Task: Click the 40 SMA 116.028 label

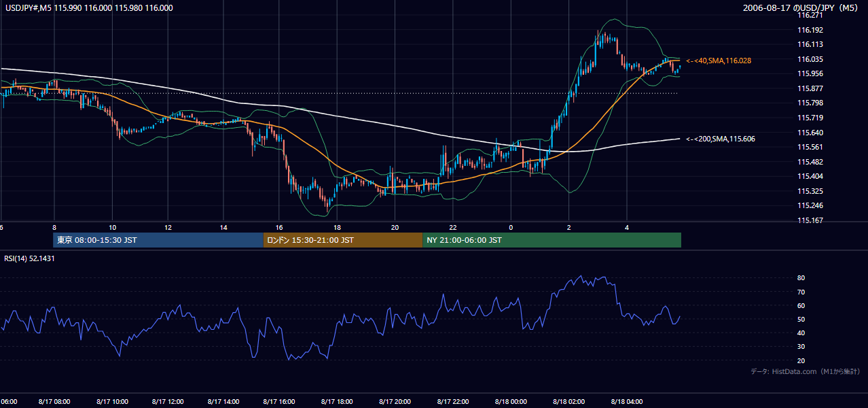Action: pos(719,61)
